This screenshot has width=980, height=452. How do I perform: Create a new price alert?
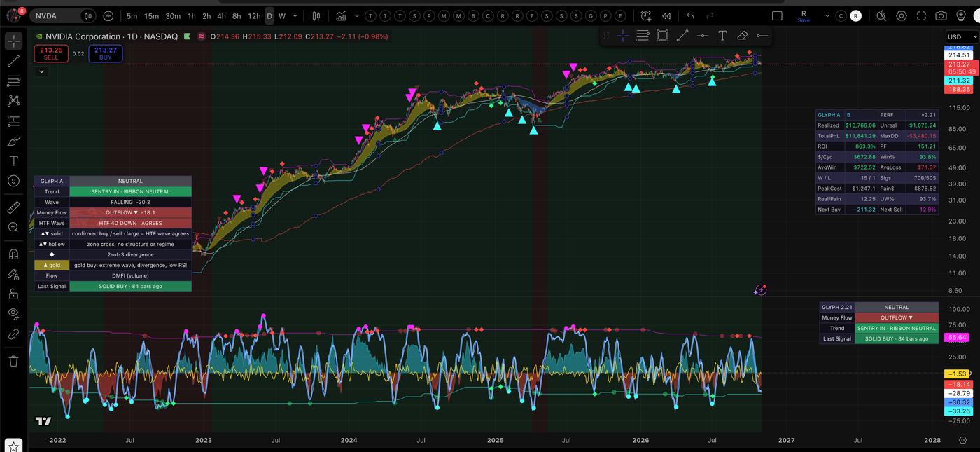[x=645, y=15]
